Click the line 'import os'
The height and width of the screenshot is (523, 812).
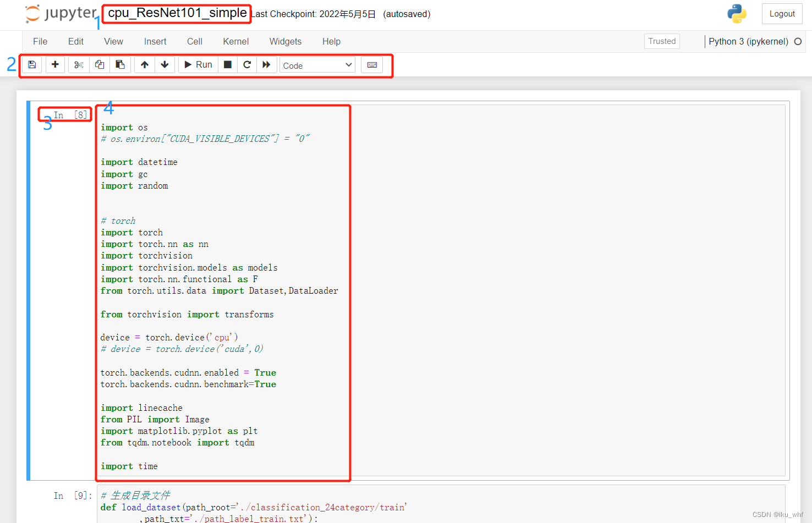pos(124,128)
